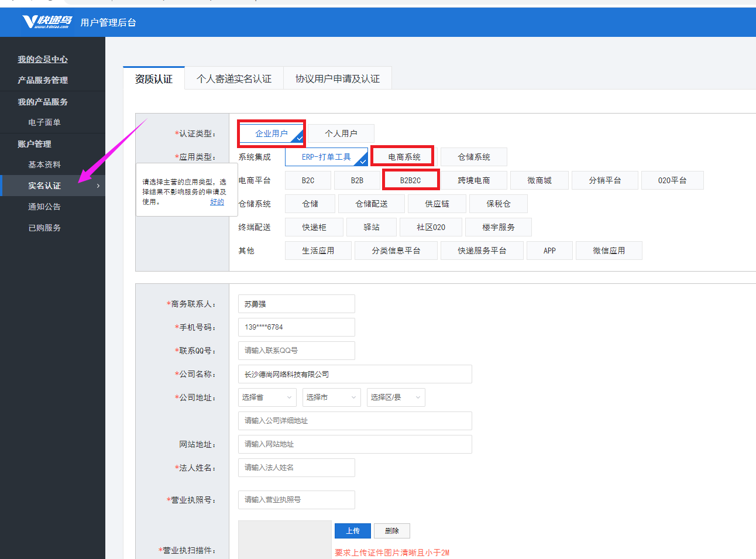Click the 商务联系人 input field
Screen dimensions: 756x559
pos(297,304)
